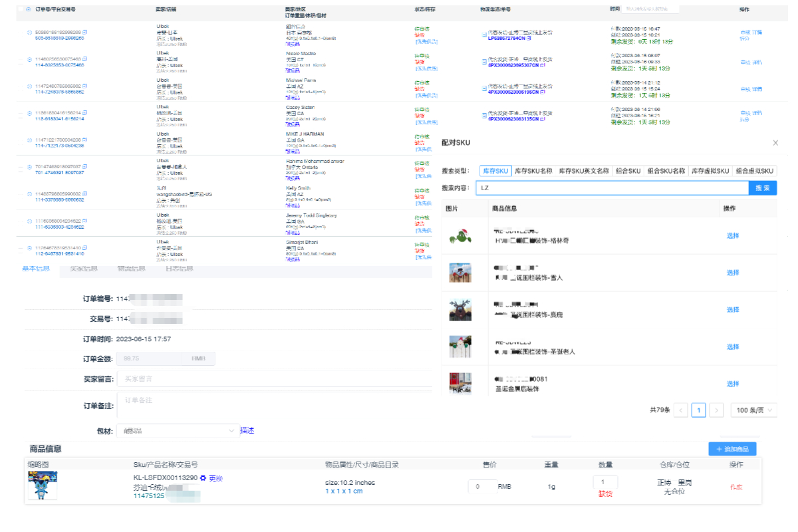798x532 pixels.
Task: Select the 库存SKU名称 search type
Action: [533, 171]
